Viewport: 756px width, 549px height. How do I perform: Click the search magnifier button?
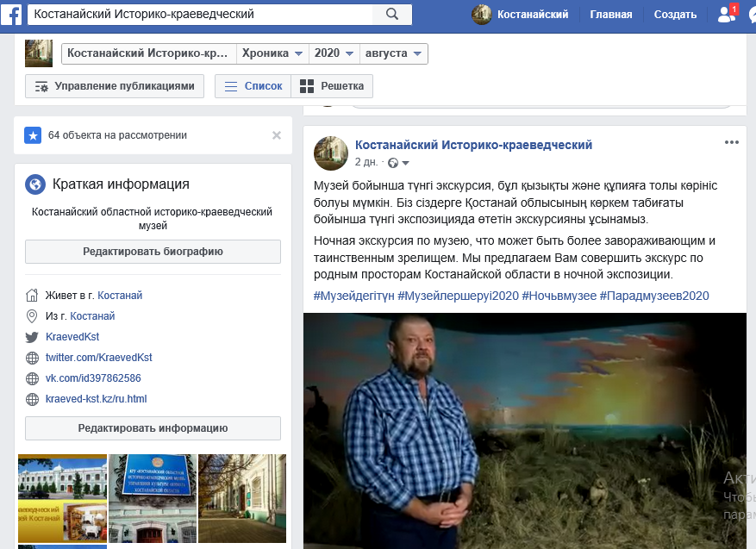pyautogui.click(x=392, y=15)
